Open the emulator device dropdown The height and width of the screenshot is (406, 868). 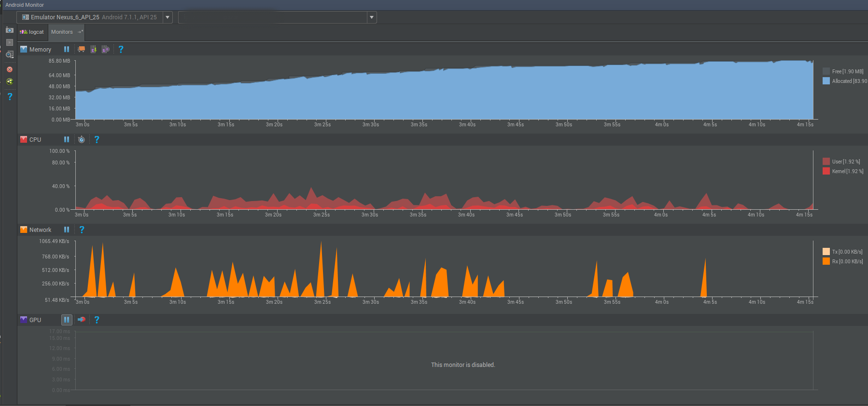point(168,17)
